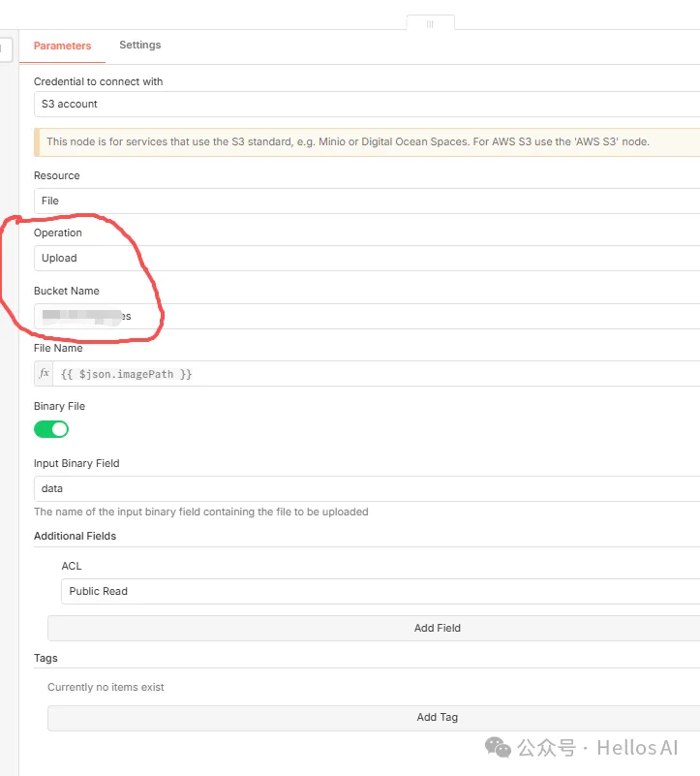
Task: Click the Additional Fields section heading
Action: click(75, 536)
